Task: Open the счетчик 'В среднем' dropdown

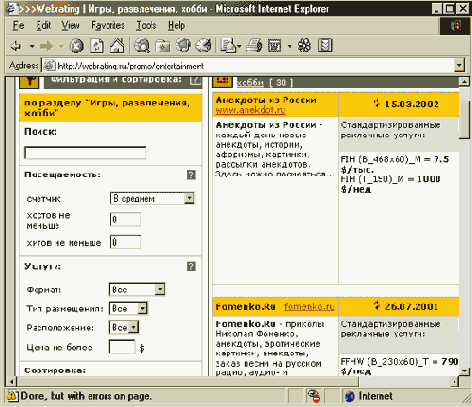Action: [x=152, y=198]
